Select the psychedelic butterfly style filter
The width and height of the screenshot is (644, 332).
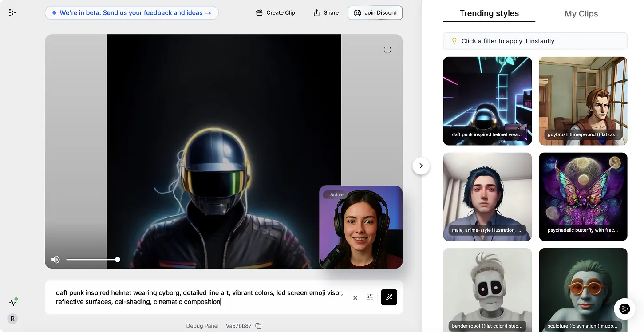click(x=583, y=197)
